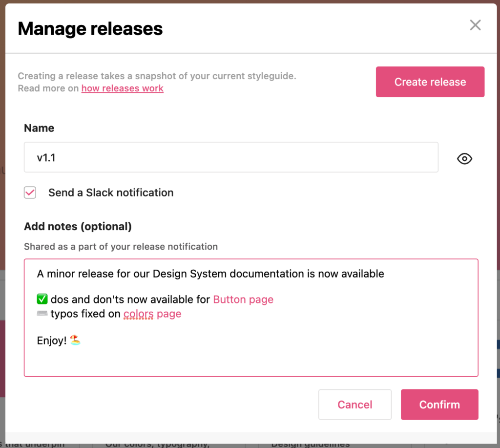The image size is (500, 448).
Task: Click the 'Add notes (optional)' label
Action: (77, 226)
